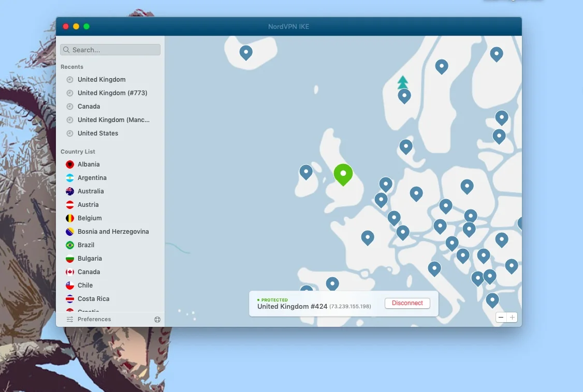Open Preferences at the sidebar bottom

pyautogui.click(x=94, y=319)
